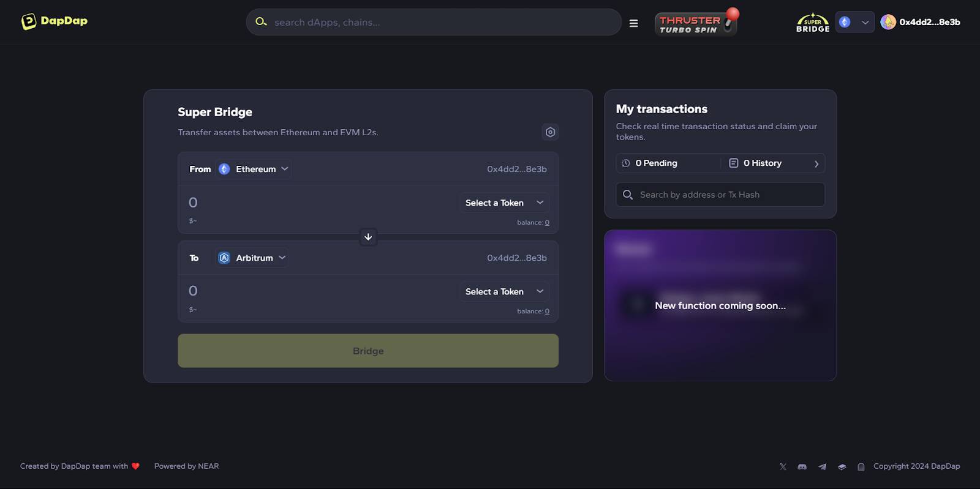Click the From wallet address 0x4dd2...8e3b

pyautogui.click(x=517, y=169)
